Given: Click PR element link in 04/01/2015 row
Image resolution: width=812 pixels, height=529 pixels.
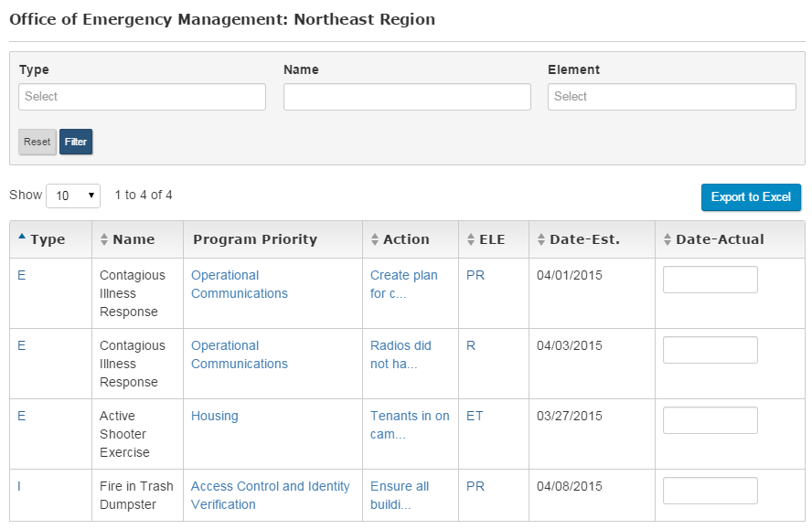Looking at the screenshot, I should point(475,275).
